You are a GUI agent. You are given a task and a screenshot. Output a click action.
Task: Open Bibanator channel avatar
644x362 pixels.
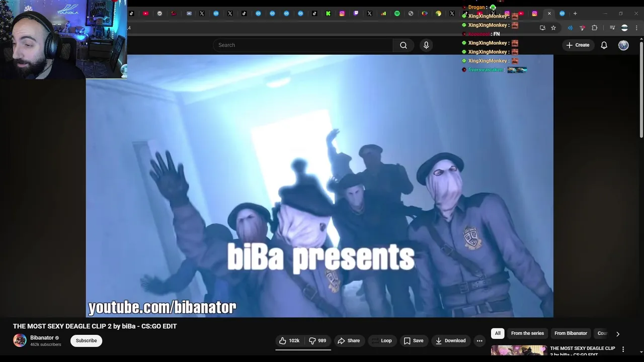click(20, 340)
